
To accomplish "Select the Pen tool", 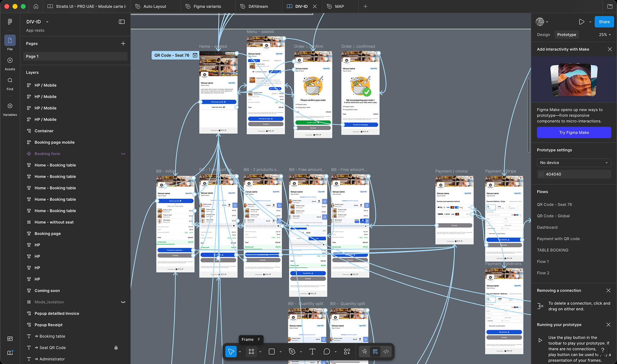I will click(x=292, y=351).
